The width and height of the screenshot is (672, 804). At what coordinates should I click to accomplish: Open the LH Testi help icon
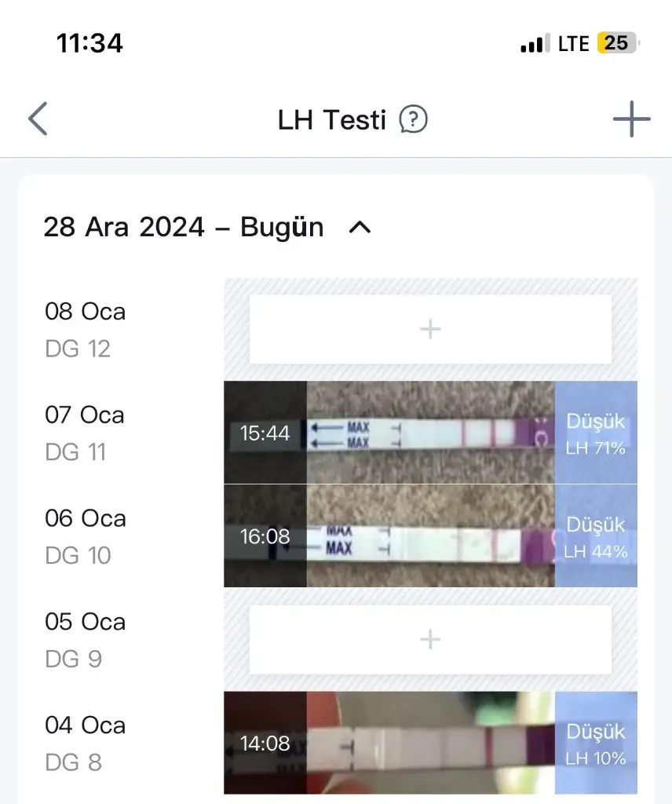coord(413,120)
